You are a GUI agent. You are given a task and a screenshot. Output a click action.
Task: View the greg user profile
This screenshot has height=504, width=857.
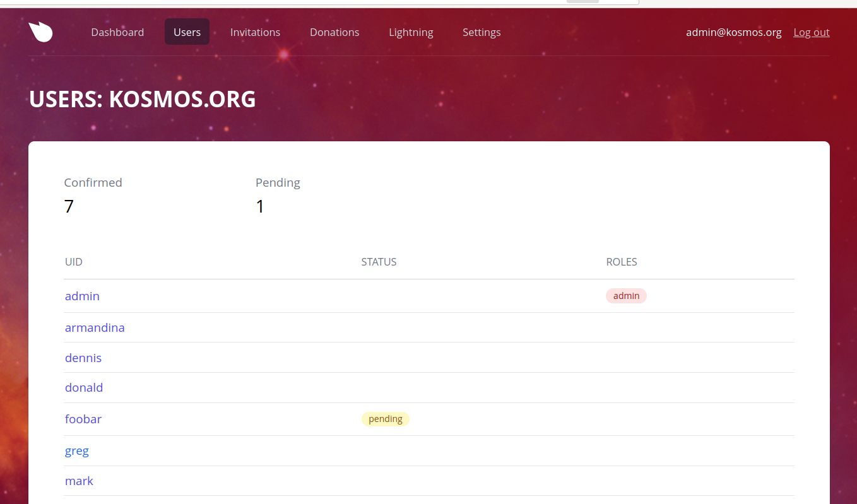pos(77,450)
